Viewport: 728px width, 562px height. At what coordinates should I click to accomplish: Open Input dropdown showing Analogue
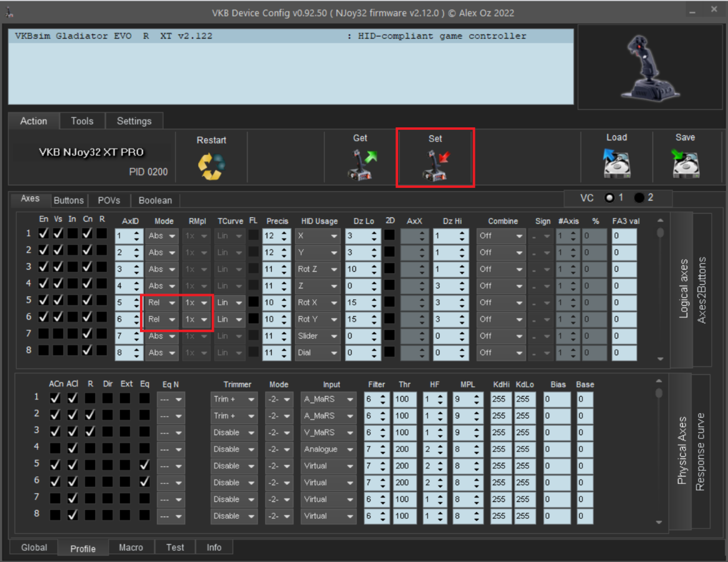[x=328, y=449]
